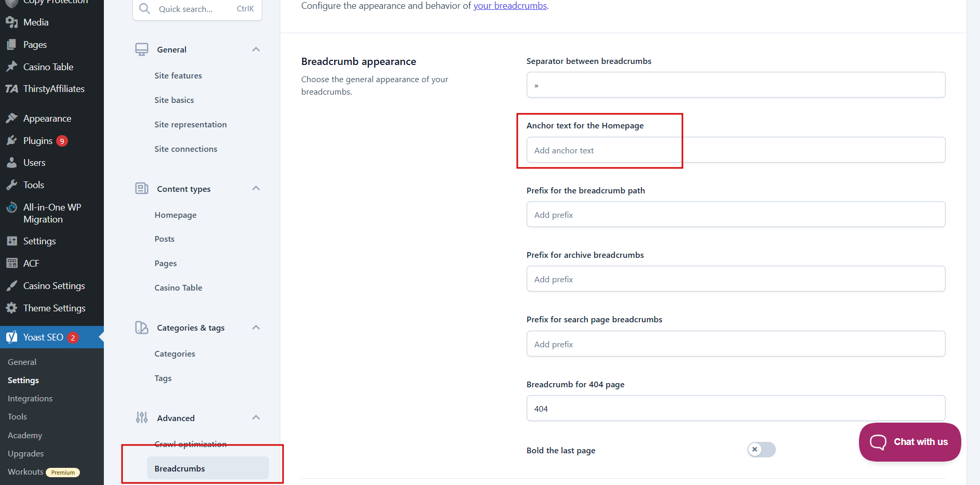Click the ThirstyAffiliates TA icon

click(x=11, y=89)
